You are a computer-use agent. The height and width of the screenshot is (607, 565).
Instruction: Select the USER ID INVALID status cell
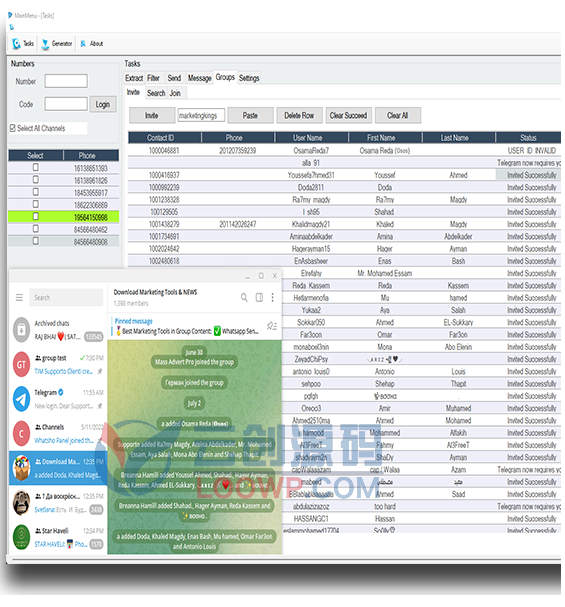tap(531, 150)
